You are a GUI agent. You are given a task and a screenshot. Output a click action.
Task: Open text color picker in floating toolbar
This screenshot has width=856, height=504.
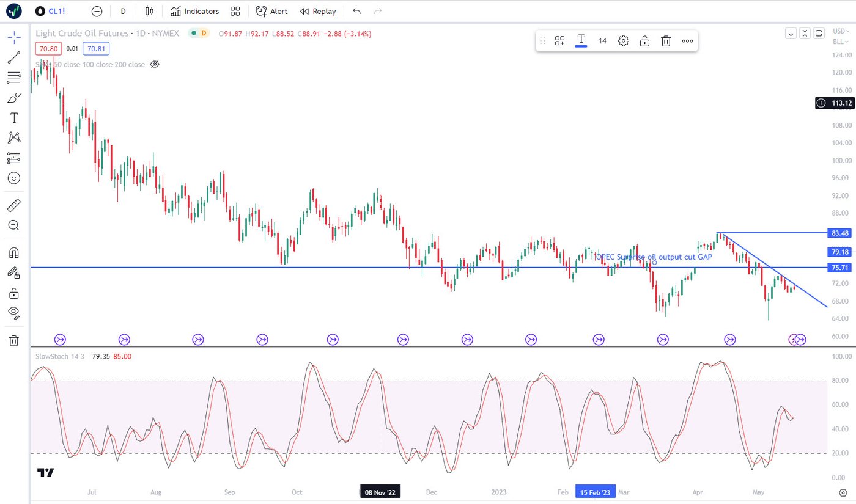coord(581,41)
